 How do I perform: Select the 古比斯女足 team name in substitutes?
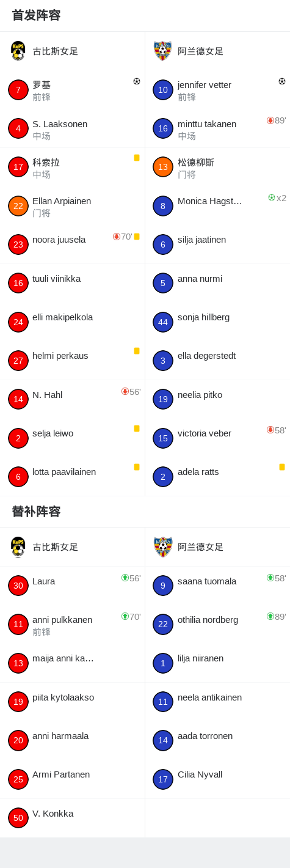(56, 547)
